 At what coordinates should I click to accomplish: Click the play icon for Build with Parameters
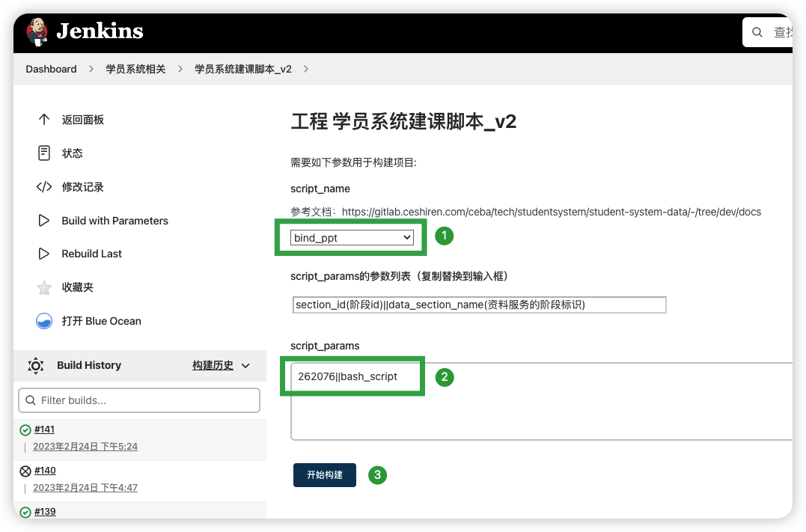[x=44, y=221]
